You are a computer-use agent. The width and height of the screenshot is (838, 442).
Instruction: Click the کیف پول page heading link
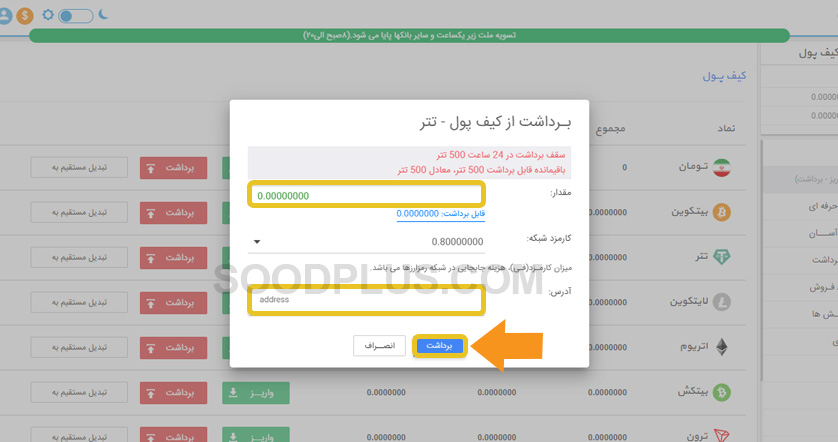(x=724, y=76)
